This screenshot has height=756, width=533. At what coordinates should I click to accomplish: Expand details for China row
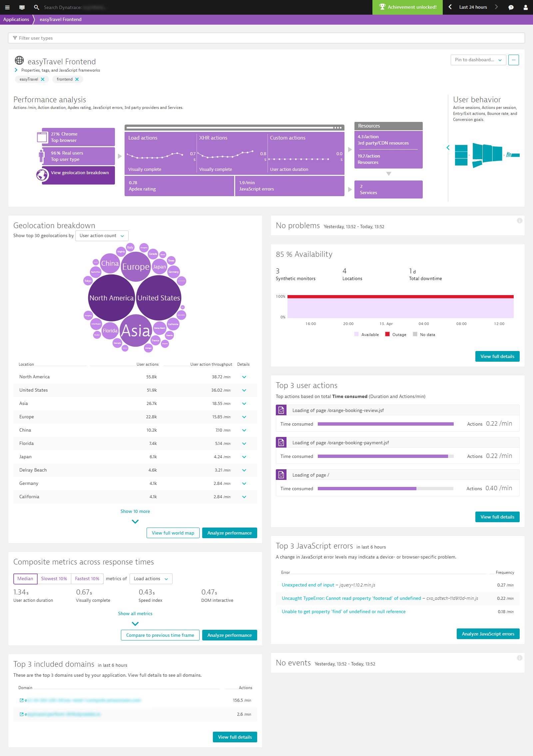tap(244, 430)
